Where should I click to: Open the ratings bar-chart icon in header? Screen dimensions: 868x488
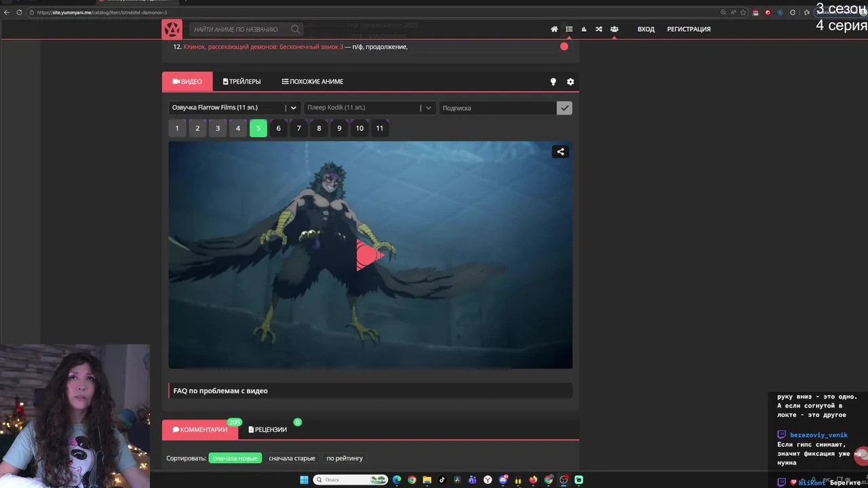(584, 29)
